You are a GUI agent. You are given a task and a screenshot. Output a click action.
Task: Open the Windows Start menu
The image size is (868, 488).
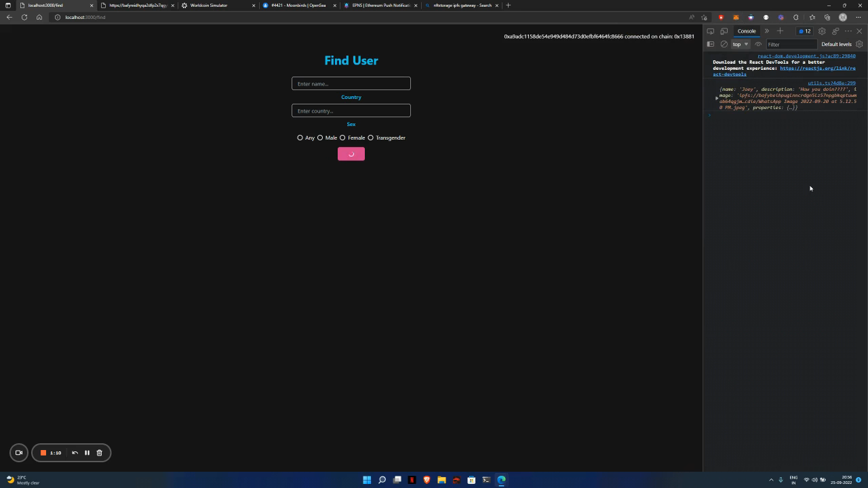[x=367, y=480]
